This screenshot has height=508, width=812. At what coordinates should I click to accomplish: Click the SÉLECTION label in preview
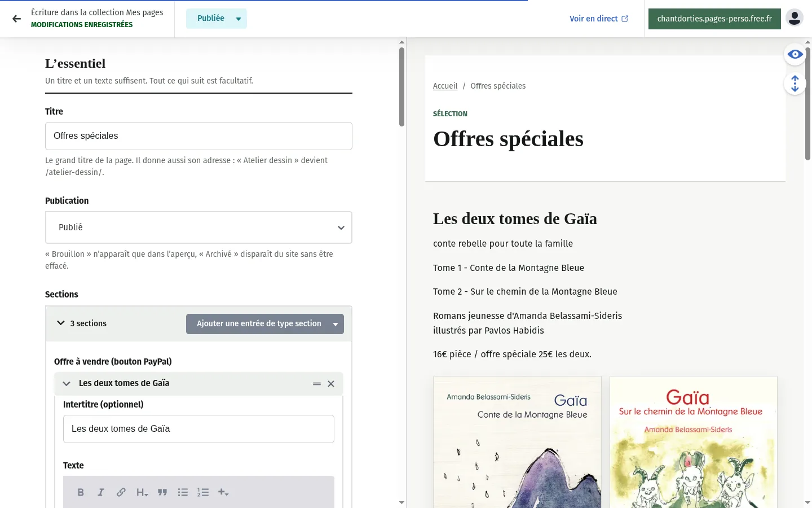click(450, 114)
